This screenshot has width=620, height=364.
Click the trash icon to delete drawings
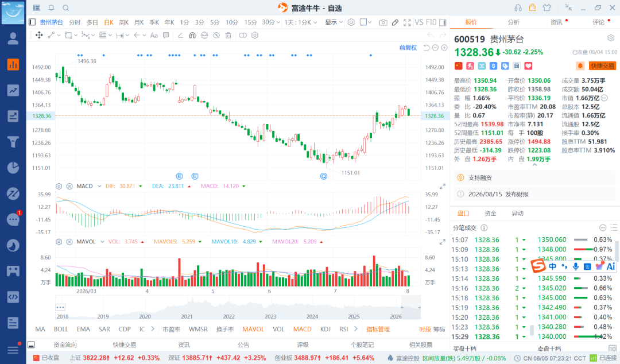click(228, 35)
